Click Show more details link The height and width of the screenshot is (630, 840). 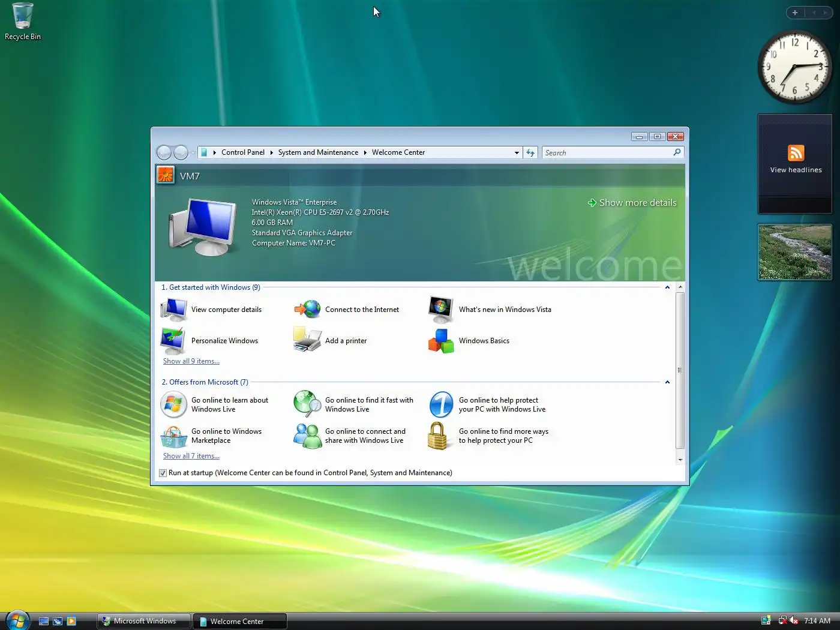tap(638, 203)
